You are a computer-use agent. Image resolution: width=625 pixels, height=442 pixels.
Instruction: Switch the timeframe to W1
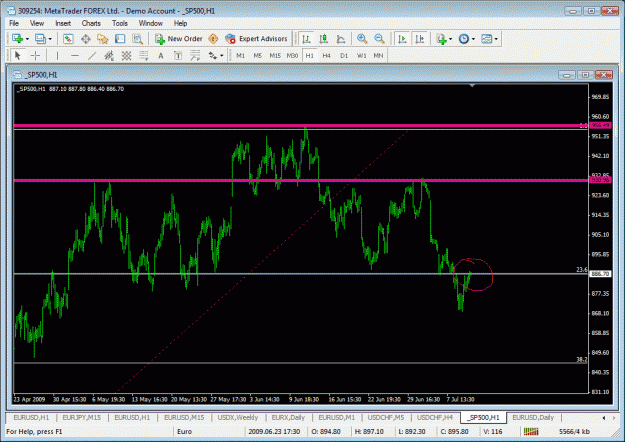tap(361, 55)
